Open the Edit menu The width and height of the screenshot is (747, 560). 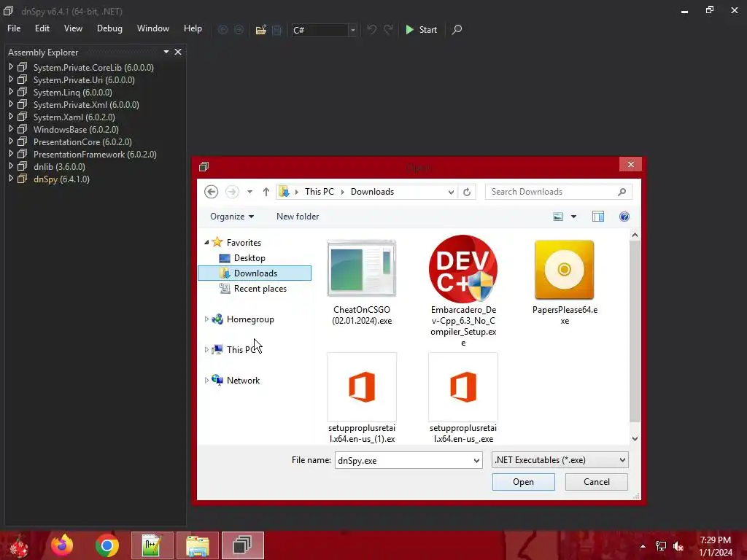[42, 28]
